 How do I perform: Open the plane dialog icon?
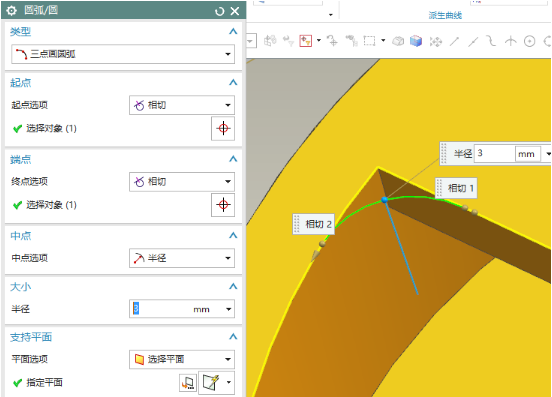tap(188, 383)
